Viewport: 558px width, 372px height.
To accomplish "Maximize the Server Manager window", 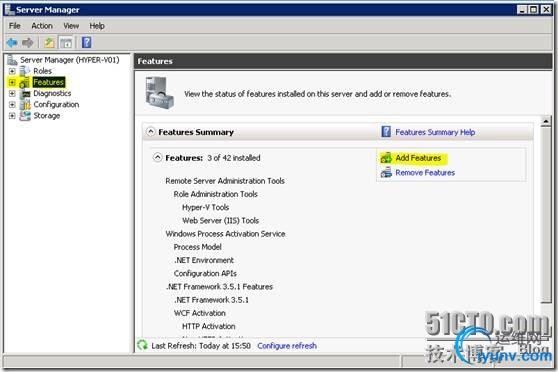I will [534, 10].
